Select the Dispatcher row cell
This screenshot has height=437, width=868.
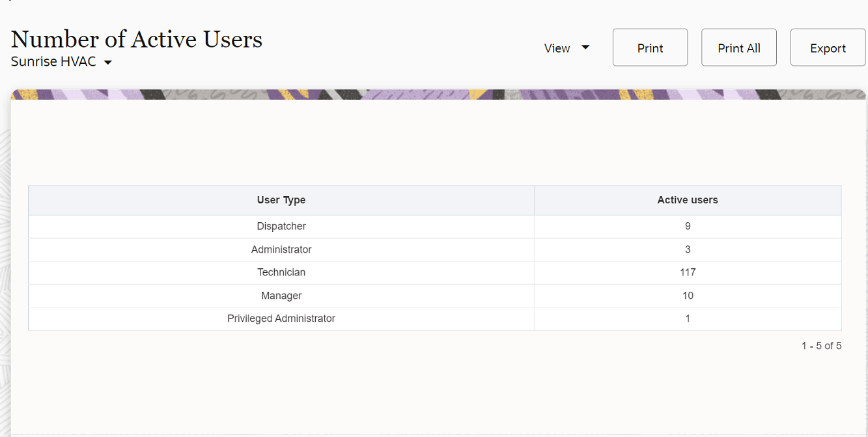(x=281, y=226)
